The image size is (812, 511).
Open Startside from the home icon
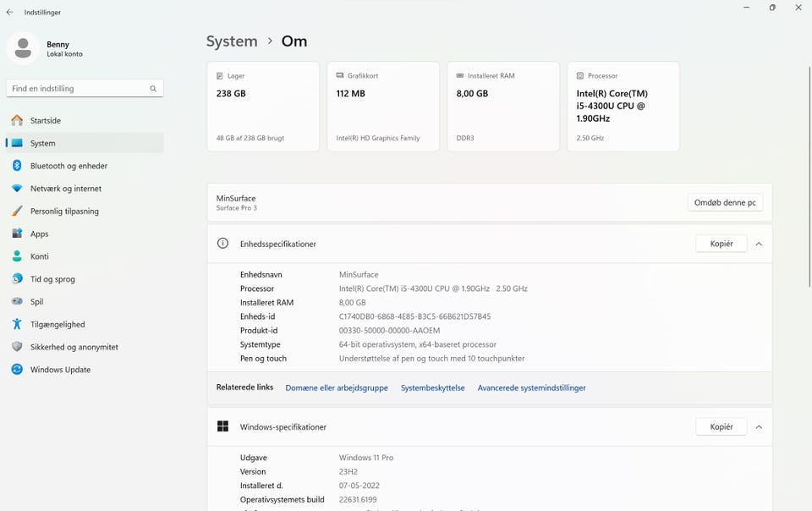17,120
